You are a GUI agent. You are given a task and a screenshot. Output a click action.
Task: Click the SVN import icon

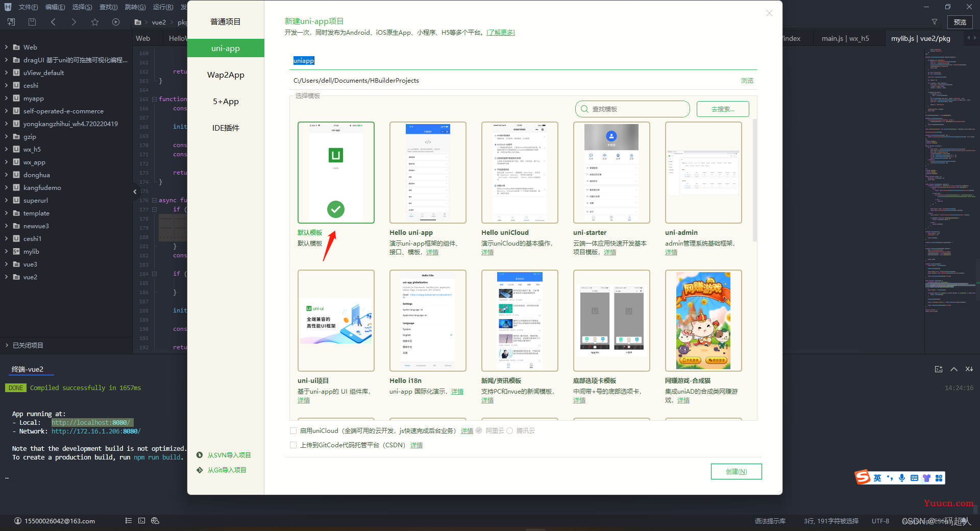(200, 455)
